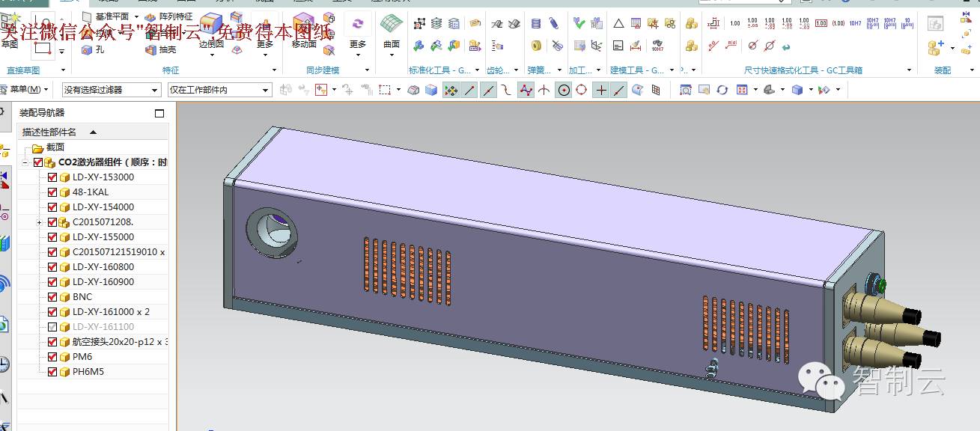Image resolution: width=980 pixels, height=431 pixels.
Task: Click the 基准平面 datum plane button
Action: tap(106, 16)
